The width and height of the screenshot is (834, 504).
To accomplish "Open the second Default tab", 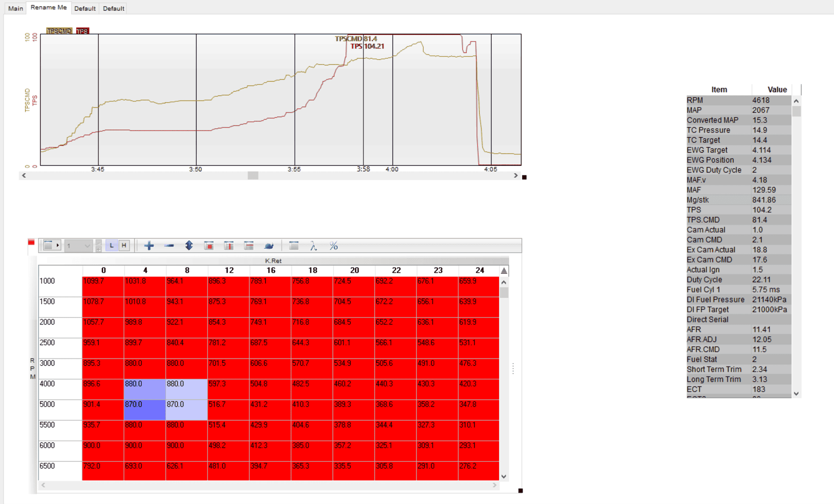I will point(113,8).
